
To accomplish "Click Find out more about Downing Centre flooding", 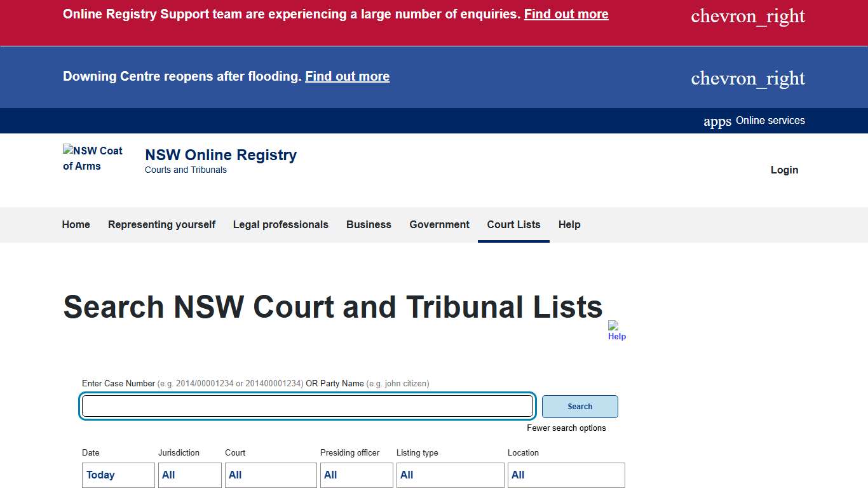I will [x=347, y=76].
